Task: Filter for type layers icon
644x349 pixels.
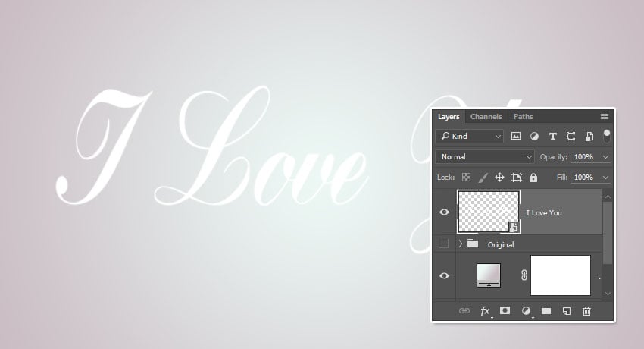Action: 553,136
